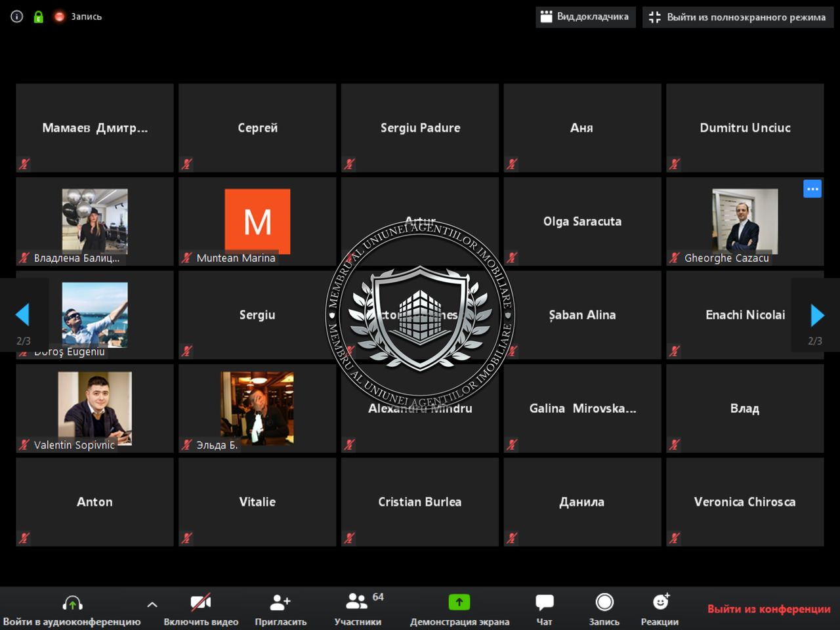Viewport: 840px width, 630px height.
Task: Select Doroș Eugeniu profile photo
Action: [95, 315]
